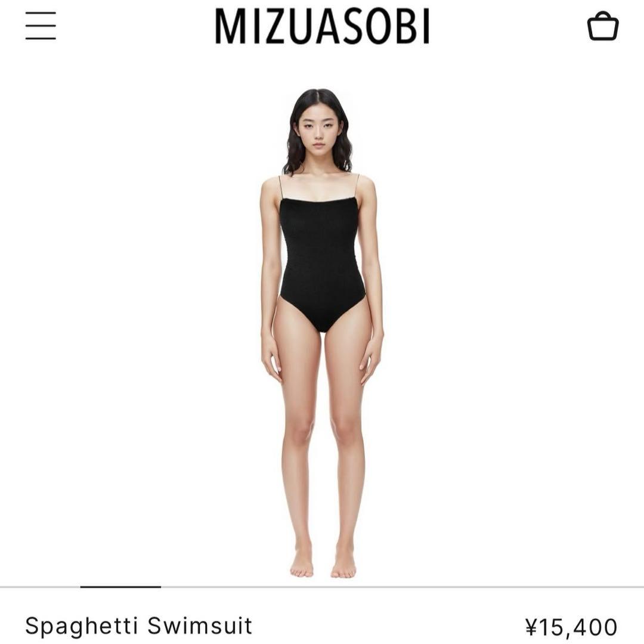This screenshot has width=644, height=644.
Task: View cart contents using basket icon
Action: [x=602, y=26]
